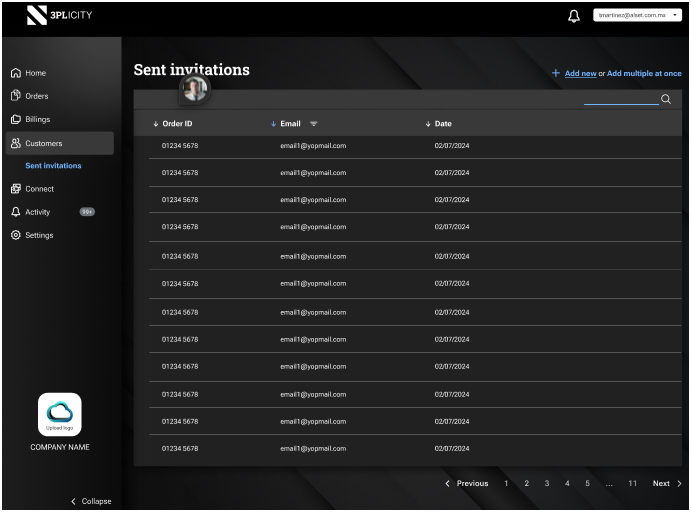Click the Collapse chevron arrow
The height and width of the screenshot is (512, 691).
pos(73,501)
